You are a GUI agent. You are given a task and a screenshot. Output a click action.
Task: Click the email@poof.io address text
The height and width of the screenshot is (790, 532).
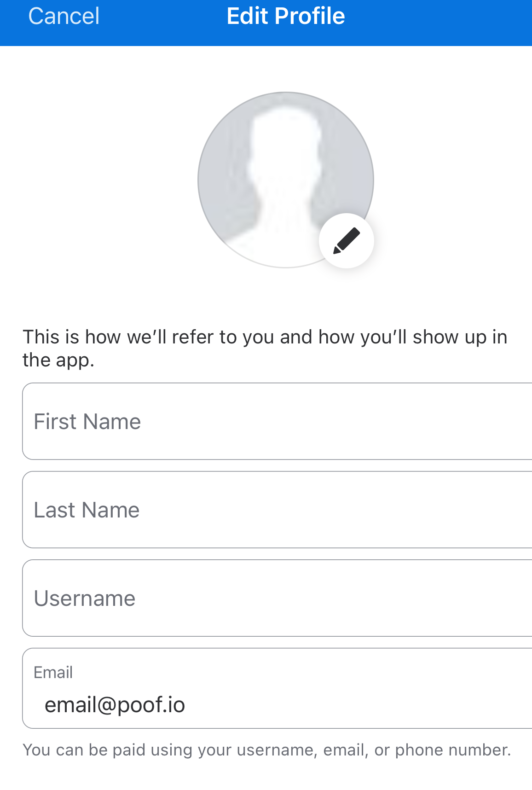115,705
